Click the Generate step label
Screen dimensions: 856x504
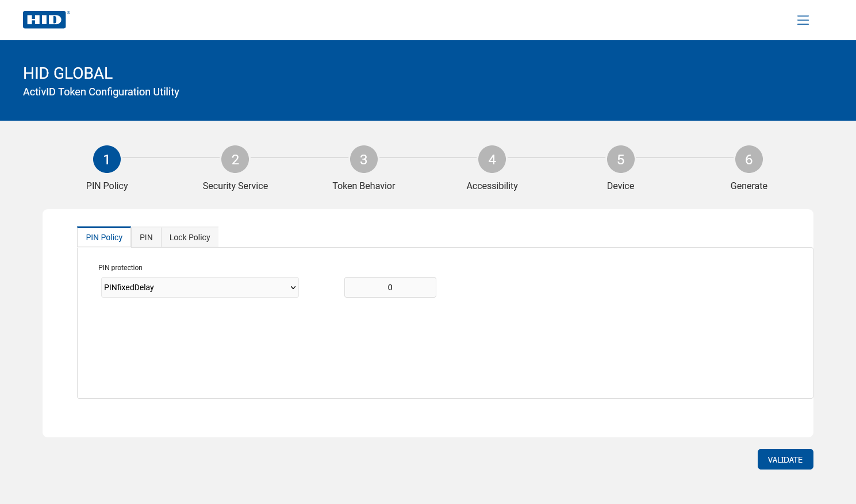[748, 186]
